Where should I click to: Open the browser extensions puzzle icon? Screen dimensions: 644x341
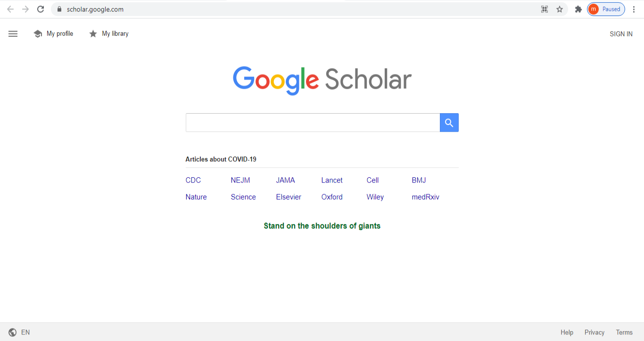[x=578, y=8]
